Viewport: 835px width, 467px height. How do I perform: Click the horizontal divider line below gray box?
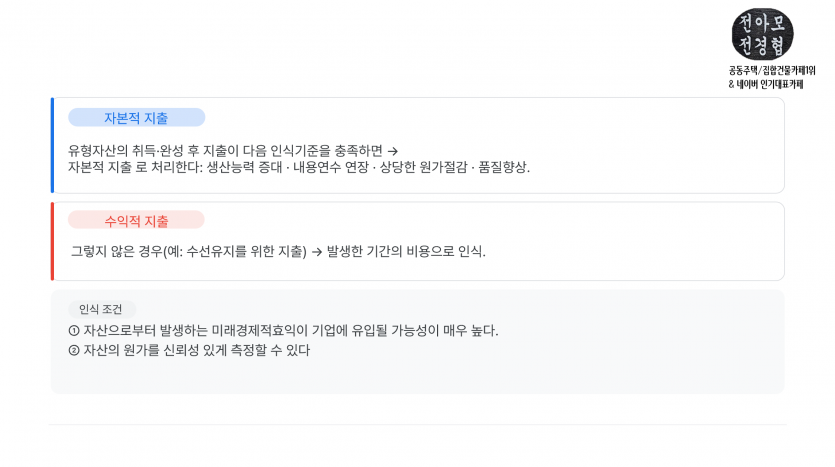coord(418,424)
